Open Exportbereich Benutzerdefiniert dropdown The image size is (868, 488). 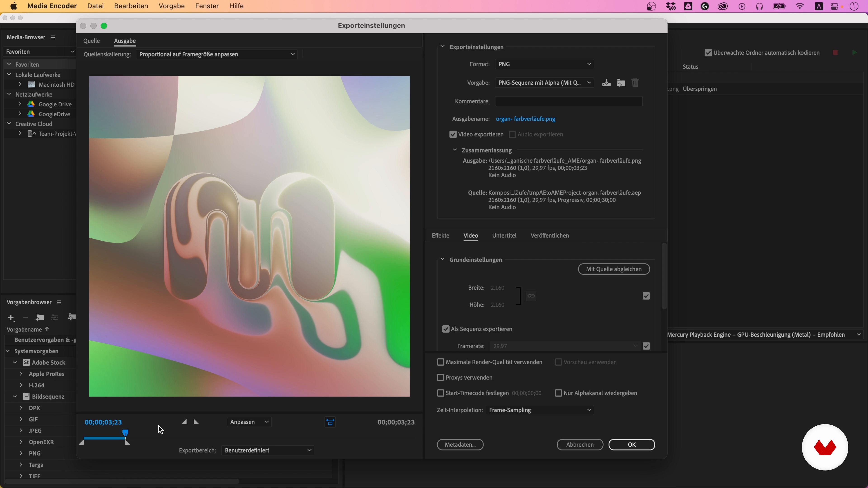[268, 450]
